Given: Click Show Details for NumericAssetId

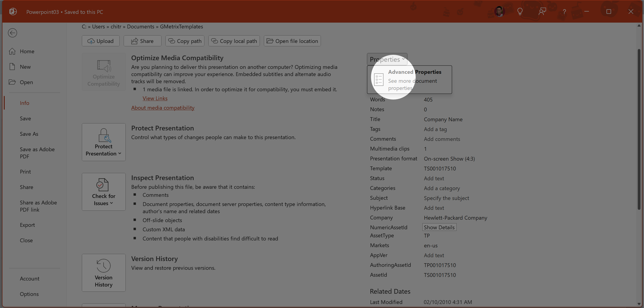Looking at the screenshot, I should click(439, 227).
